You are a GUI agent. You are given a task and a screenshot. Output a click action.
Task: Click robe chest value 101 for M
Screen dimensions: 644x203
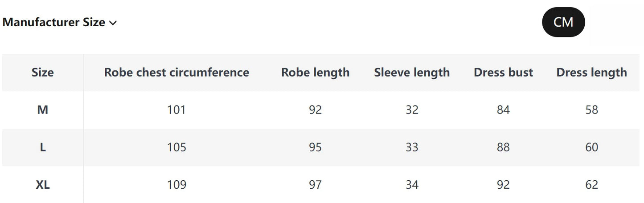[x=176, y=110]
